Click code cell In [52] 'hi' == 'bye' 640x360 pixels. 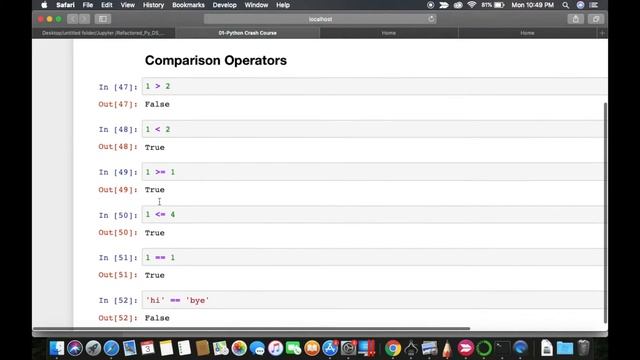click(x=374, y=300)
